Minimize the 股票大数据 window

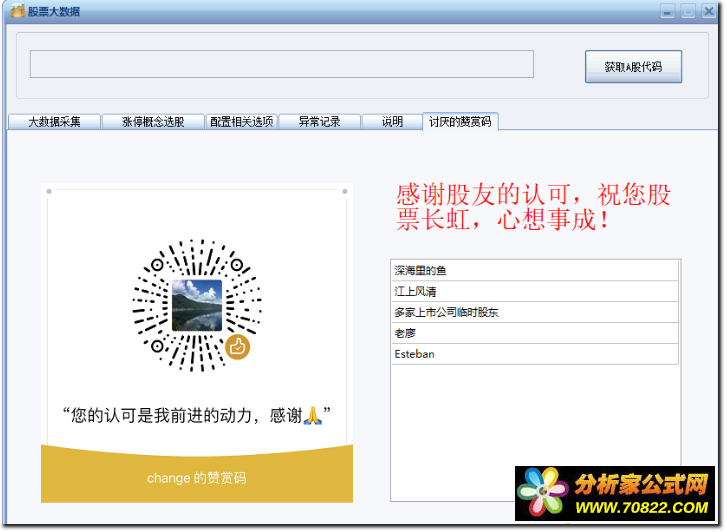[668, 11]
